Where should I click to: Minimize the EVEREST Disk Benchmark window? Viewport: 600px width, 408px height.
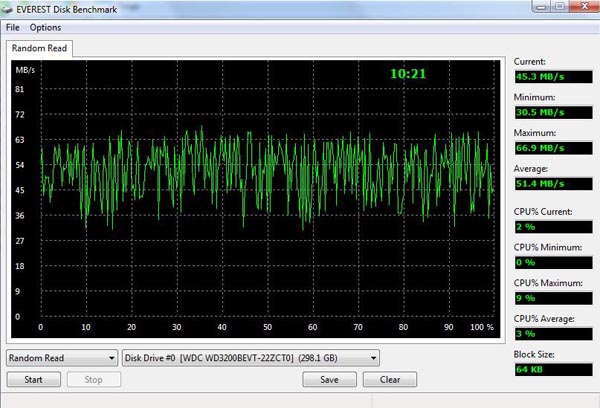(x=541, y=7)
